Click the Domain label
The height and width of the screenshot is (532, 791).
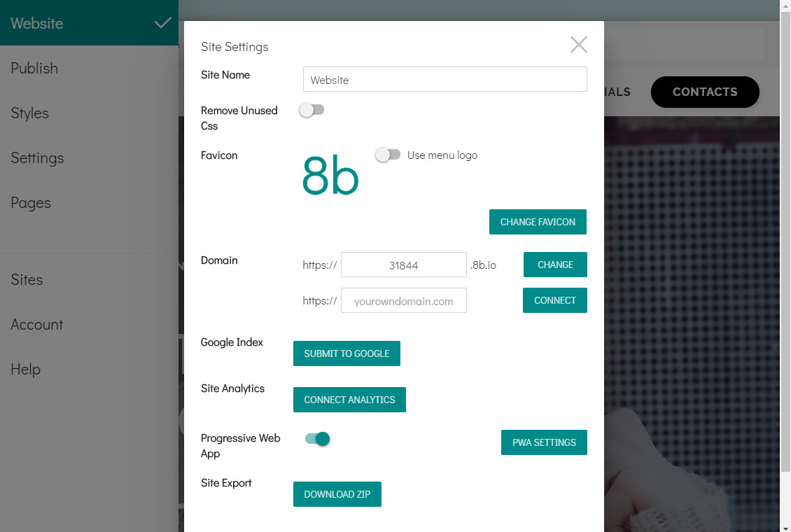coord(219,260)
